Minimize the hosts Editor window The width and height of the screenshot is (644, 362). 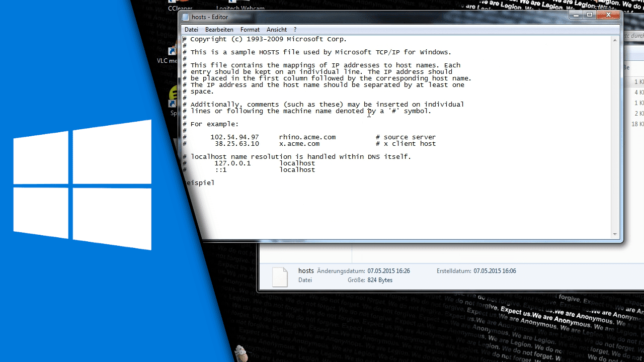(x=576, y=16)
